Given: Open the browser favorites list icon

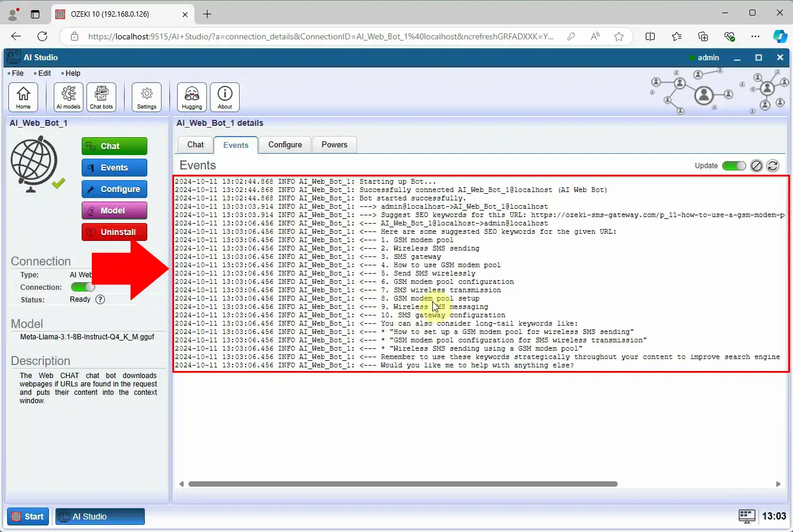Looking at the screenshot, I should [677, 36].
